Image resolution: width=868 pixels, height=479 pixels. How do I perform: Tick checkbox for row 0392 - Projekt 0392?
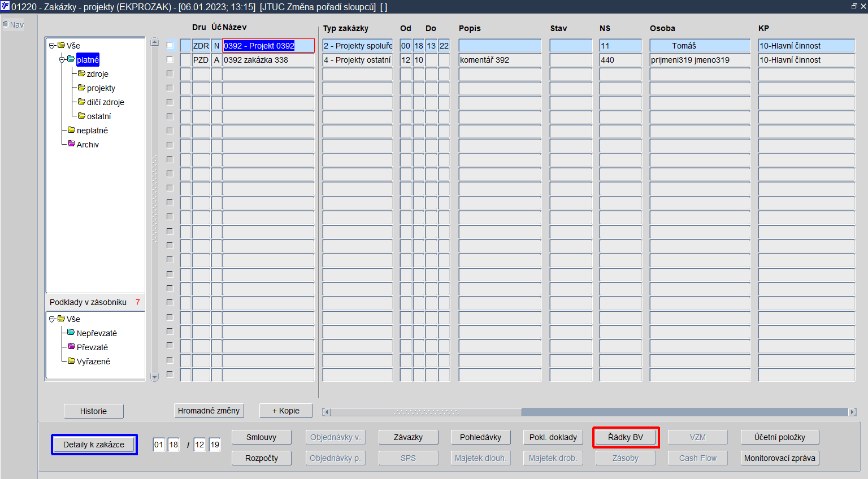tap(170, 45)
